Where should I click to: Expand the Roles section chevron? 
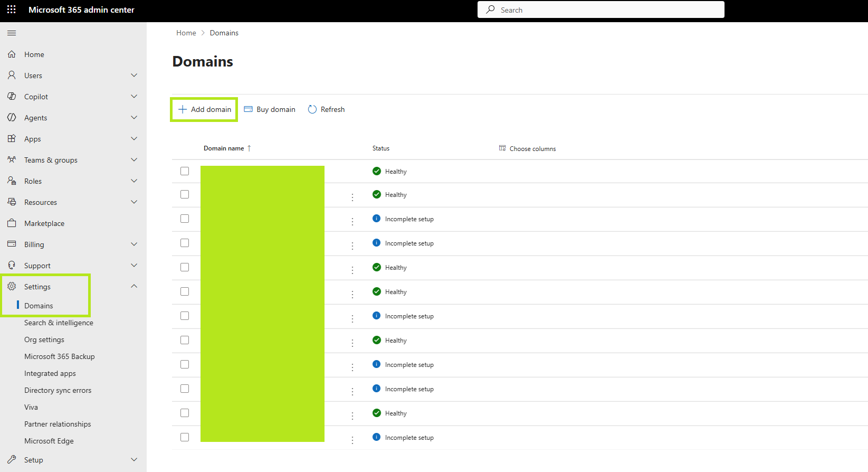pos(134,181)
